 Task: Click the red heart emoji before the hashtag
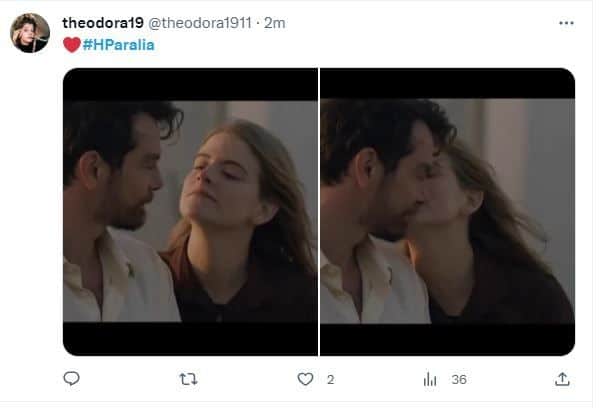(72, 45)
